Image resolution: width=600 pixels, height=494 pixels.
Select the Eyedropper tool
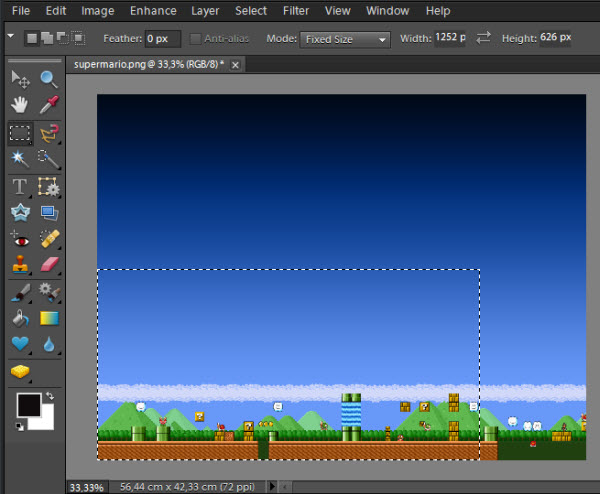coord(49,105)
